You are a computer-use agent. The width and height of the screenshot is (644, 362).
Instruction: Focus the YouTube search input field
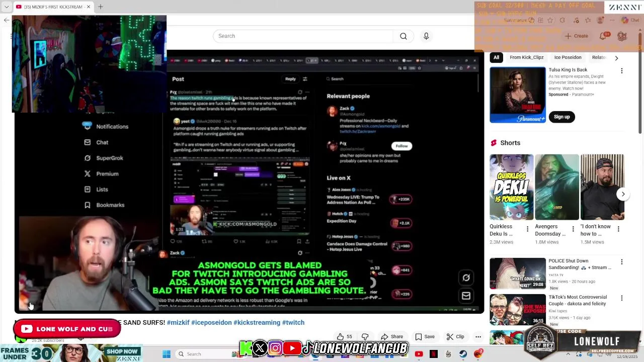pyautogui.click(x=303, y=36)
